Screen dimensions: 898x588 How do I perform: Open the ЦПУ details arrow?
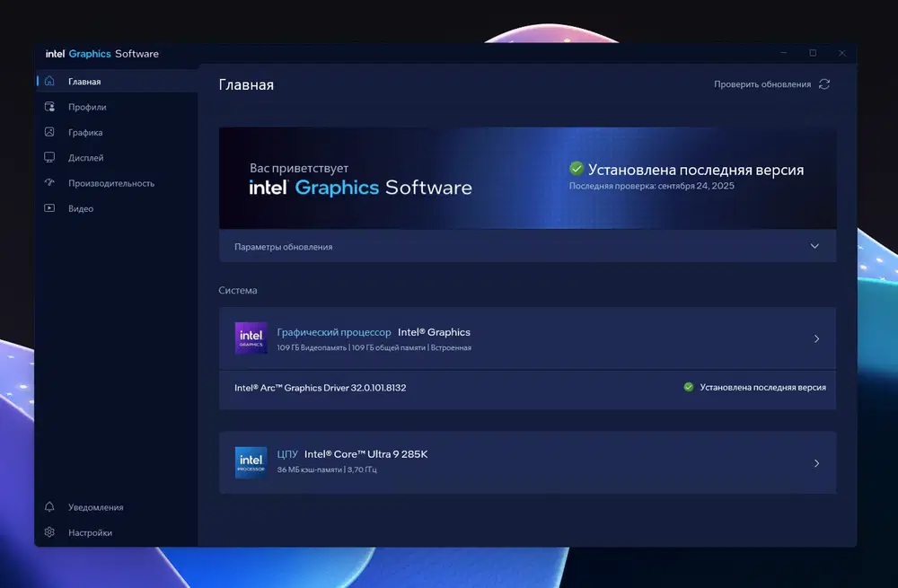pyautogui.click(x=816, y=462)
